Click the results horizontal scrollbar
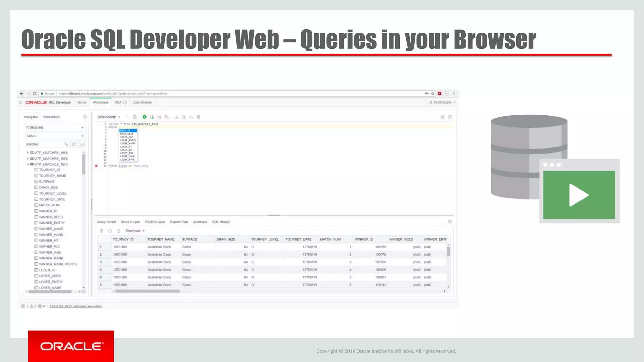 coord(147,291)
